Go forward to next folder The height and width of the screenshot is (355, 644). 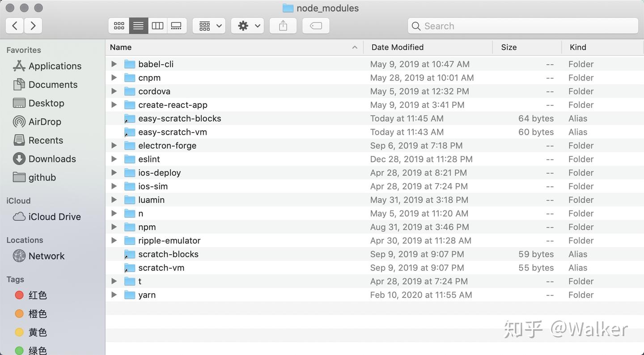click(x=33, y=26)
